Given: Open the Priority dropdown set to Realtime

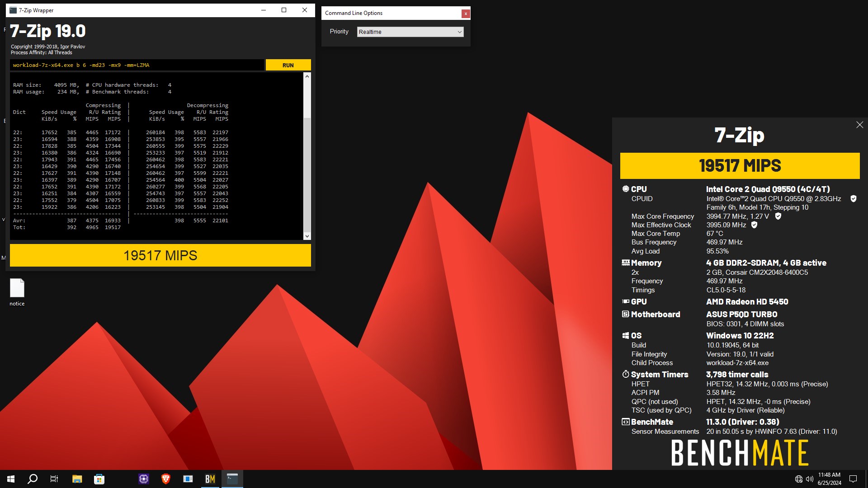Looking at the screenshot, I should (410, 32).
